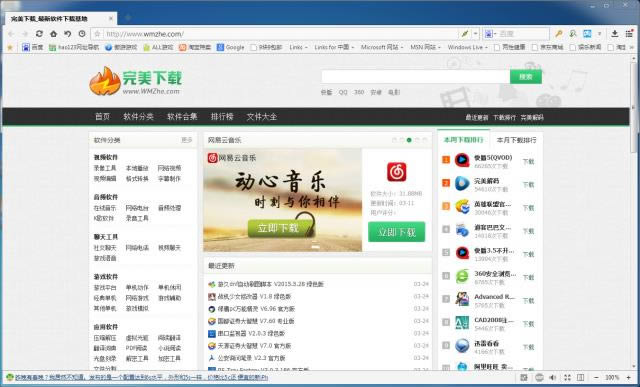Viewport: 640px width, 387px height.
Task: Open the 首页 navigation menu item
Action: 102,117
